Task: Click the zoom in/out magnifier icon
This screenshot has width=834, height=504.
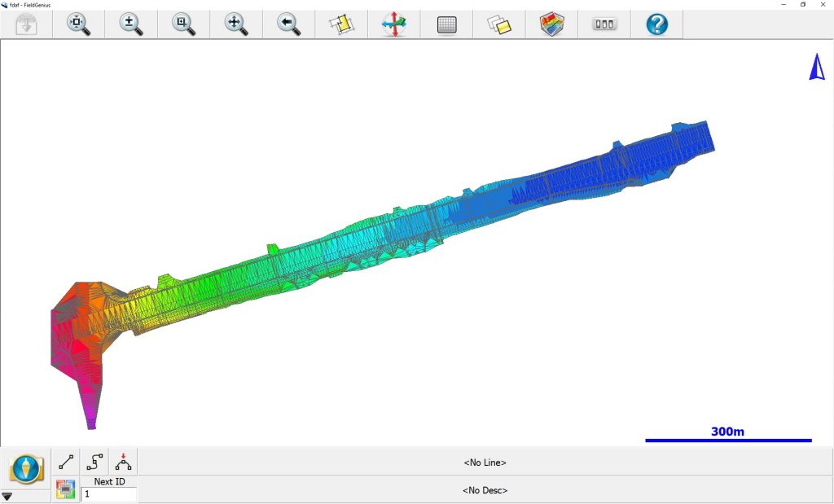Action: 131,24
